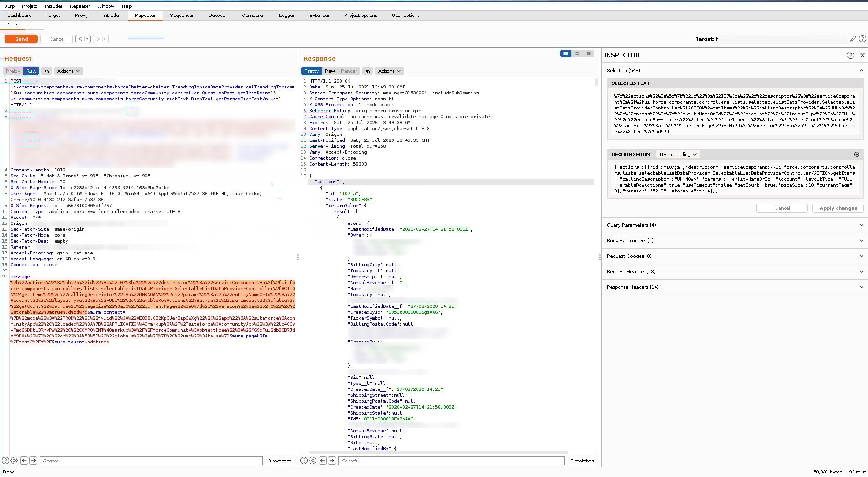Select stacked horizontal layout icon
The height and width of the screenshot is (477, 868).
click(577, 54)
